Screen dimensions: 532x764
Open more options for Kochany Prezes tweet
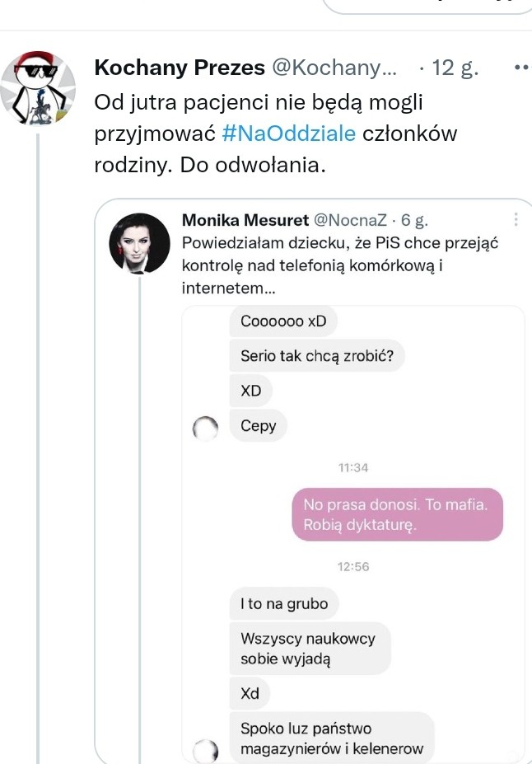(522, 68)
